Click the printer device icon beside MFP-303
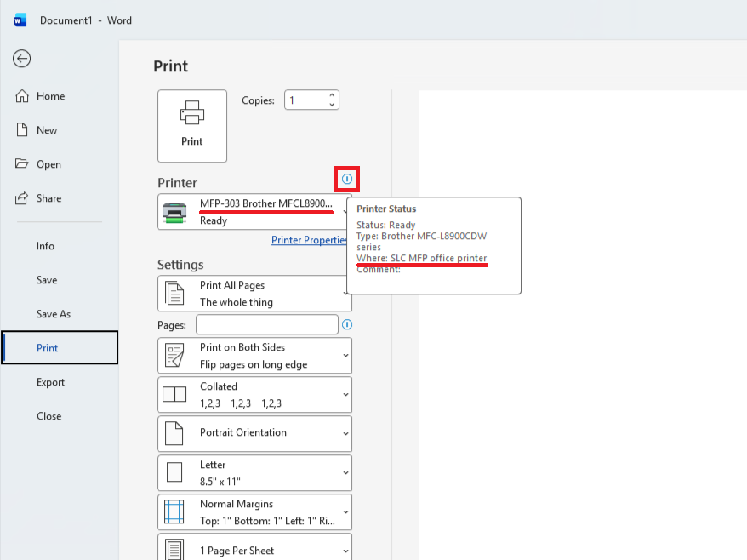 174,213
